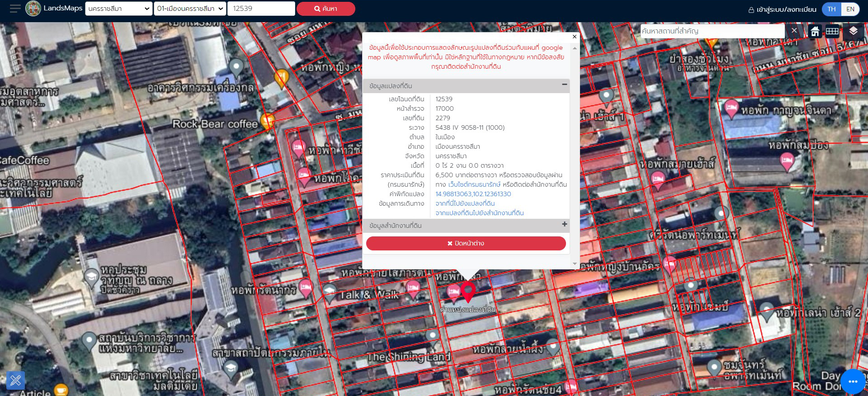Screen dimensions: 868x396
Task: Click the home icon on the map toolbar
Action: tap(815, 31)
